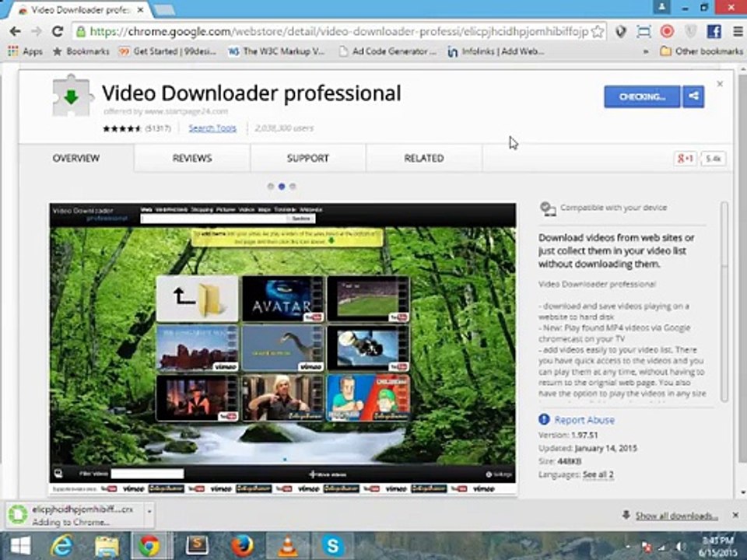Show first screenshot using first dot
Image resolution: width=747 pixels, height=560 pixels.
(271, 186)
